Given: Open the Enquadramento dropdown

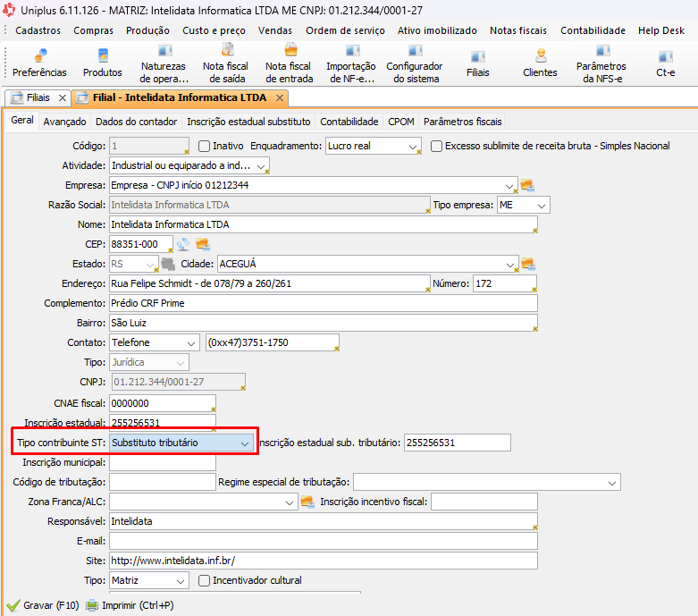Looking at the screenshot, I should coord(373,146).
